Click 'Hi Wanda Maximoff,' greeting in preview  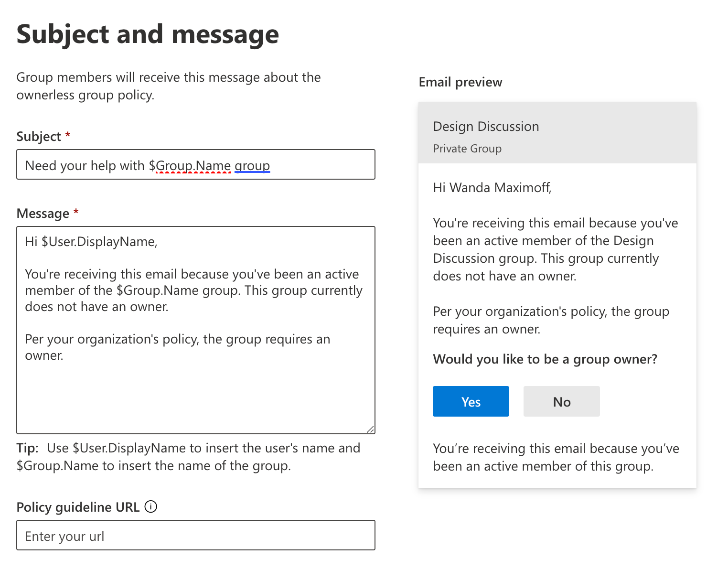point(492,188)
